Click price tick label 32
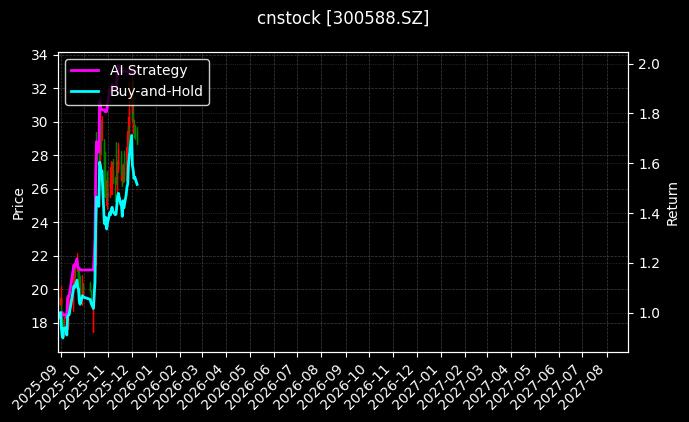689x422 pixels. pos(39,89)
